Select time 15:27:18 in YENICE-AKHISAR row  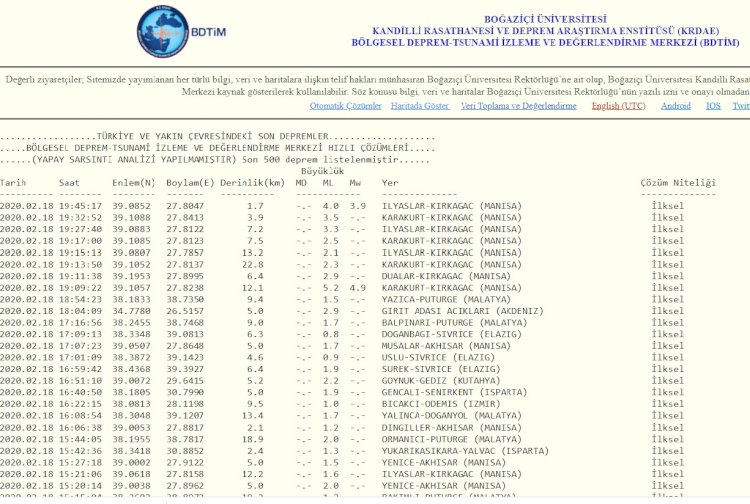80,462
